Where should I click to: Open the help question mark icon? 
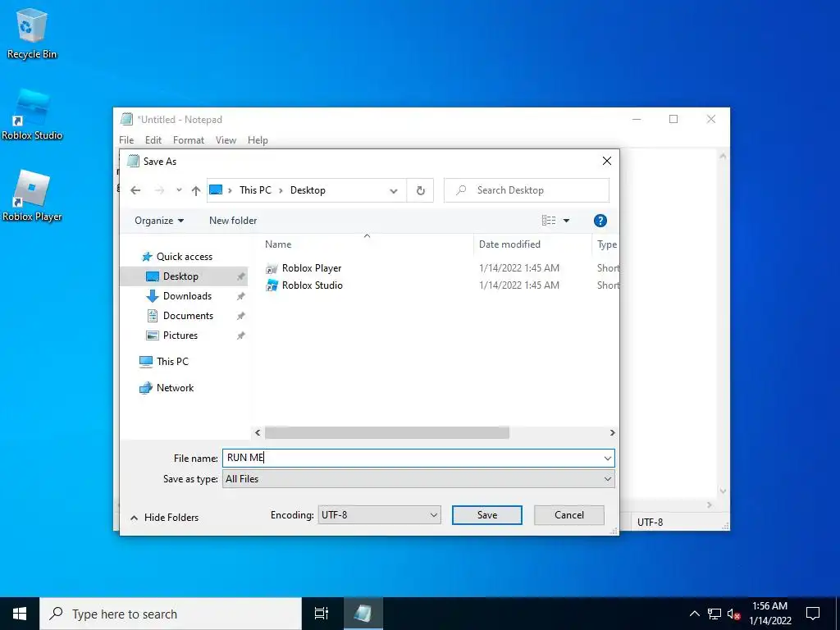(600, 221)
